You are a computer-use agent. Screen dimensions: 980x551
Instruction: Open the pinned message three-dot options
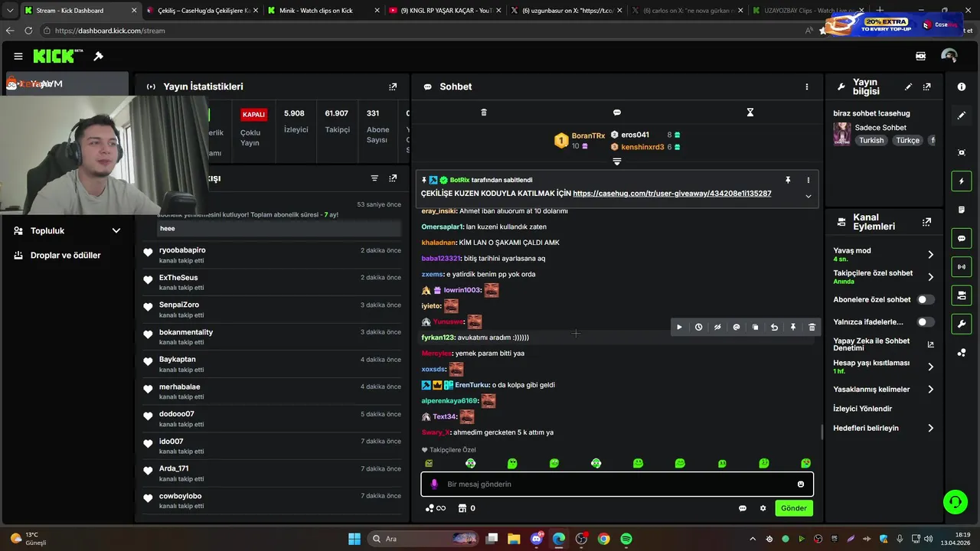pyautogui.click(x=808, y=180)
